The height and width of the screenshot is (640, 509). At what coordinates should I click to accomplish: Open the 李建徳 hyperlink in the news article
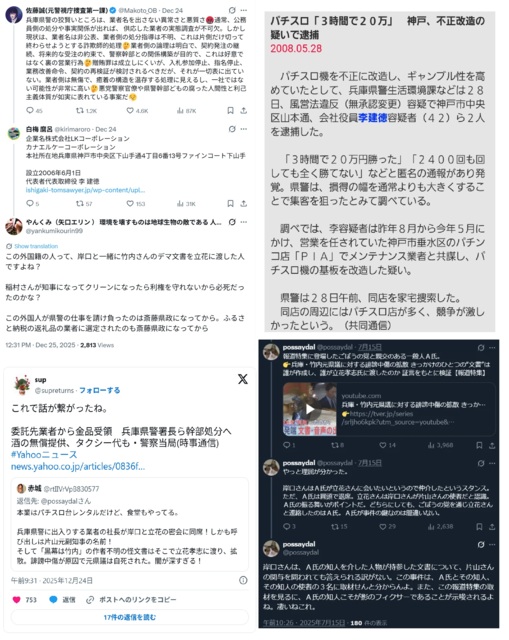coord(372,118)
